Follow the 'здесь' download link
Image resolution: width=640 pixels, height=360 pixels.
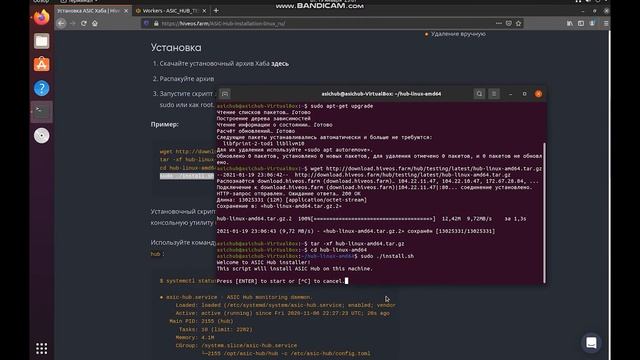coord(280,64)
